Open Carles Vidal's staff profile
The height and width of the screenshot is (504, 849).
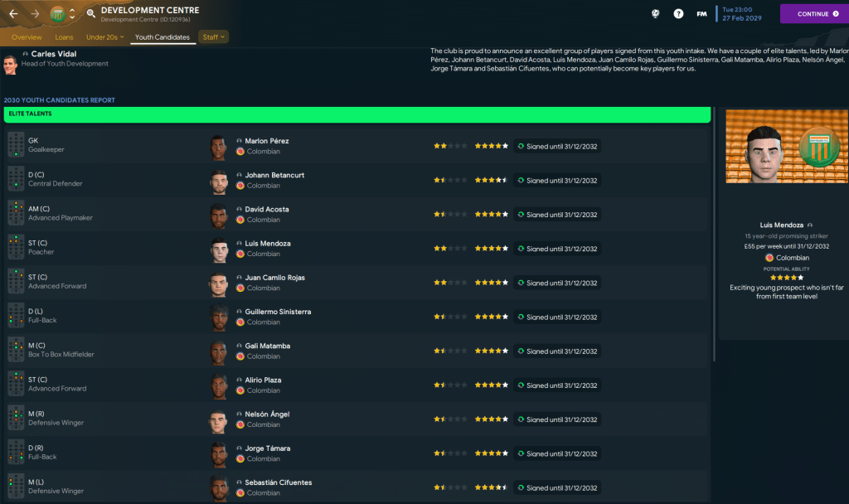click(54, 54)
